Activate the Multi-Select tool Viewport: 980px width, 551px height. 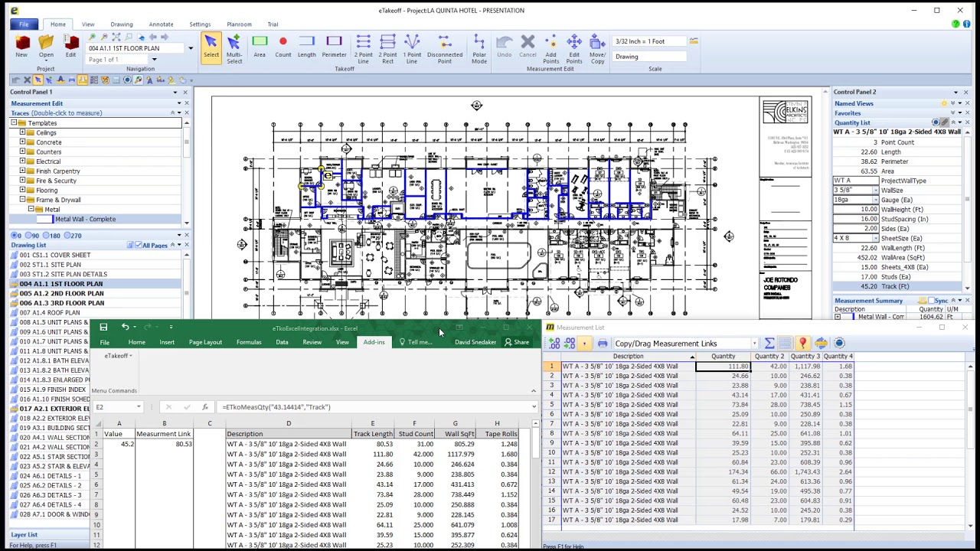coord(234,47)
